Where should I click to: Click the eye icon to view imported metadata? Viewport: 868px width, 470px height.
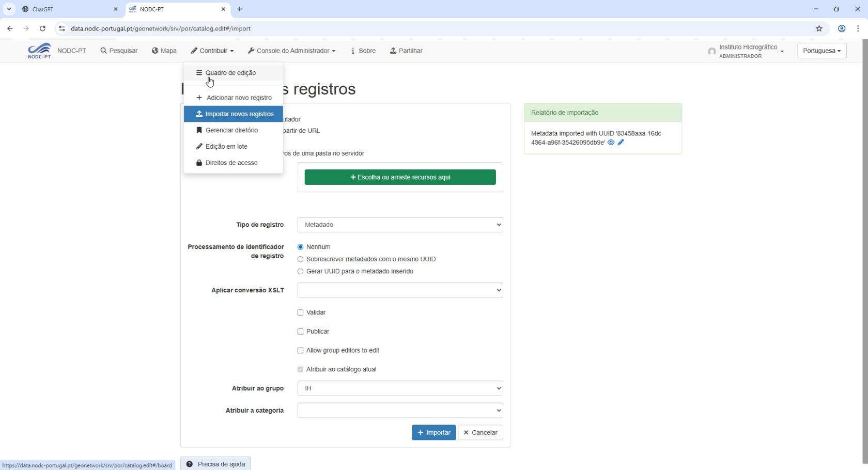pyautogui.click(x=611, y=143)
